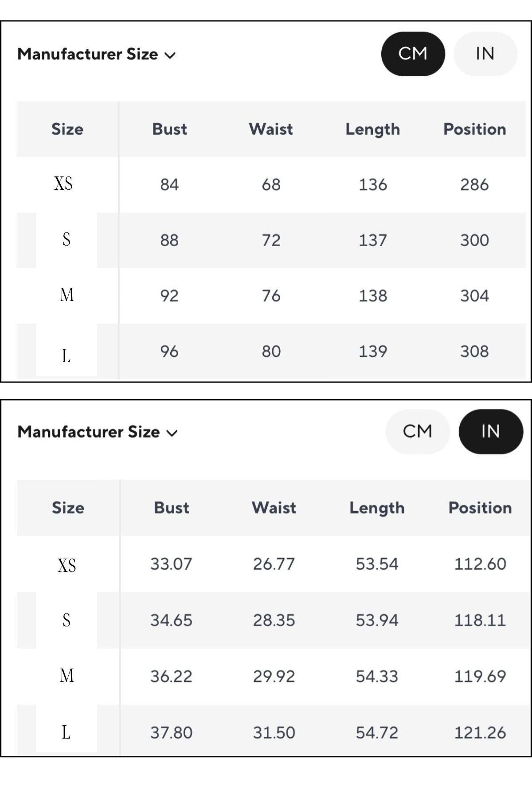Screen dimensions: 532x798
Task: Click the 308 Position cell
Action: [x=474, y=352]
